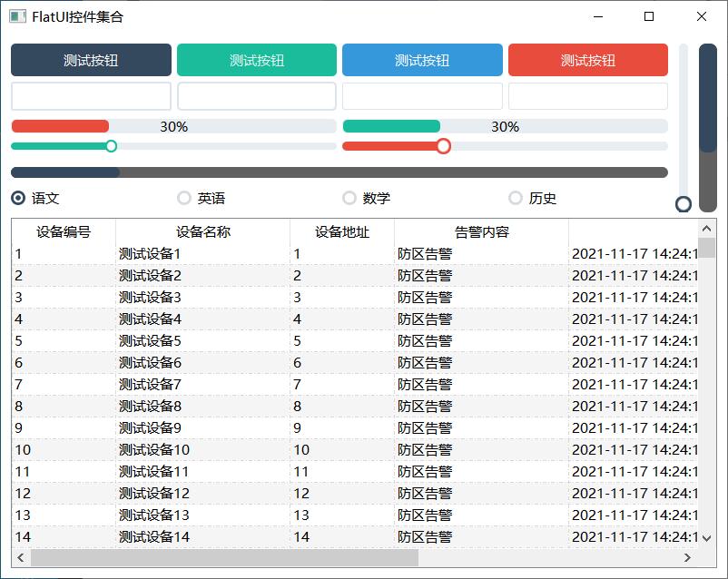Click the green horizontal slider handle
This screenshot has width=728, height=579.
pyautogui.click(x=111, y=146)
